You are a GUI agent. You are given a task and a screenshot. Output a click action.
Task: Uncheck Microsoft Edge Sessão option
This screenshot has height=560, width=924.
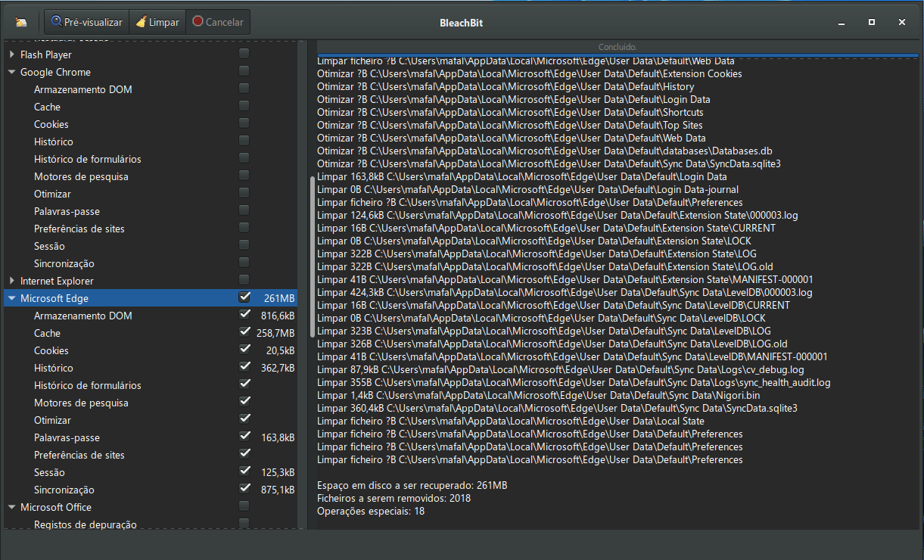[244, 471]
